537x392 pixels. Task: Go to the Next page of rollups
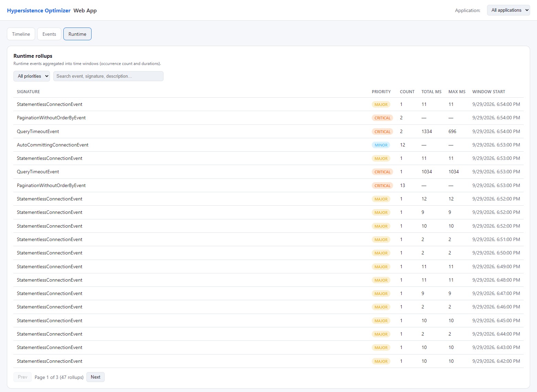click(95, 377)
